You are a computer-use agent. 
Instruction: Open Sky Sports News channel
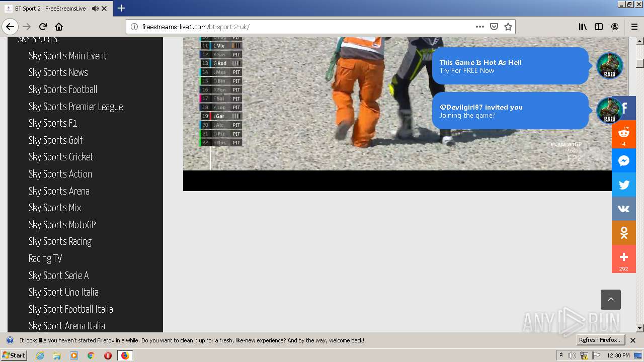(x=58, y=72)
